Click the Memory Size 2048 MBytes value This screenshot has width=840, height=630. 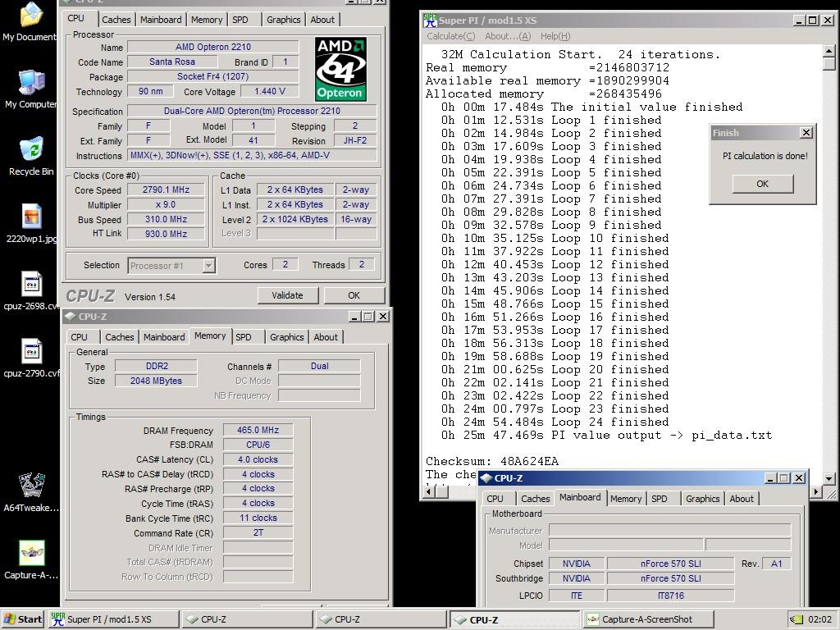point(156,381)
